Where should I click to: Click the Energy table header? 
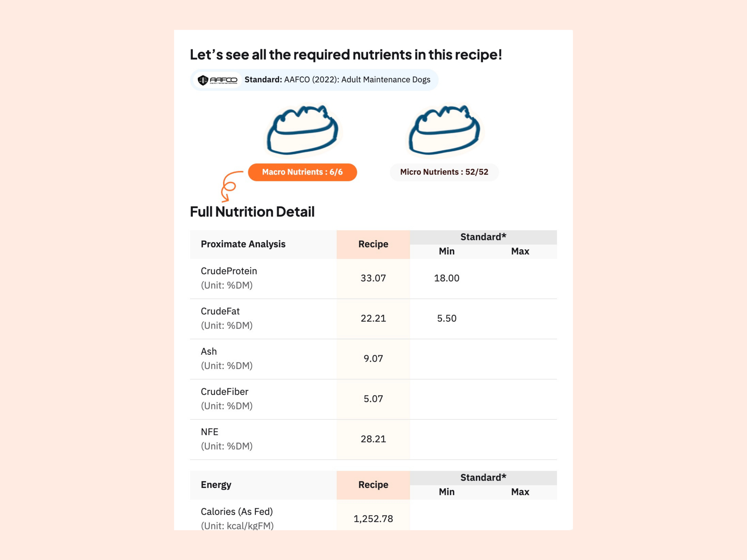click(216, 485)
